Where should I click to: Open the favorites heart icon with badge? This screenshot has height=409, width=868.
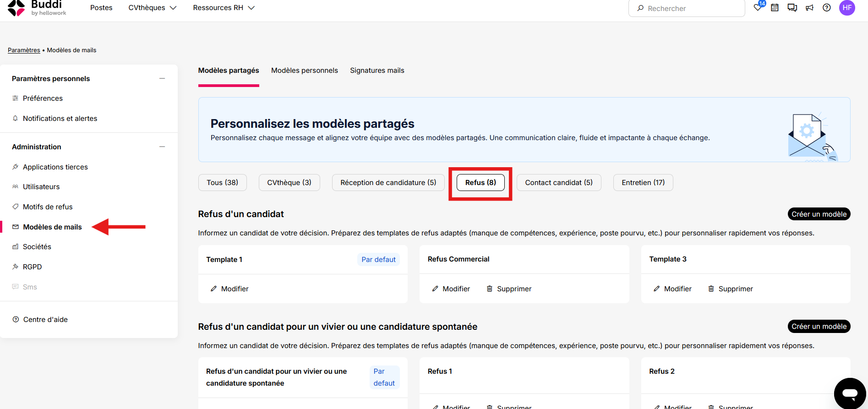759,7
